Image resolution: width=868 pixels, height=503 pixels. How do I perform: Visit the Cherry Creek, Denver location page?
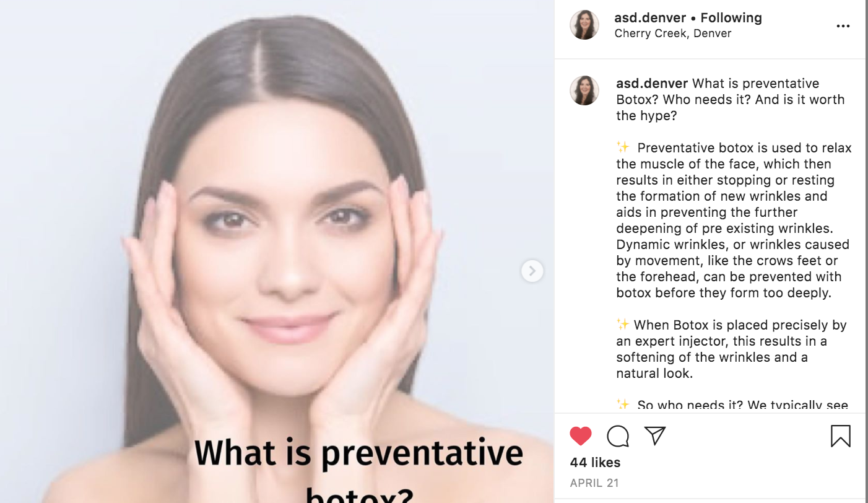(673, 33)
